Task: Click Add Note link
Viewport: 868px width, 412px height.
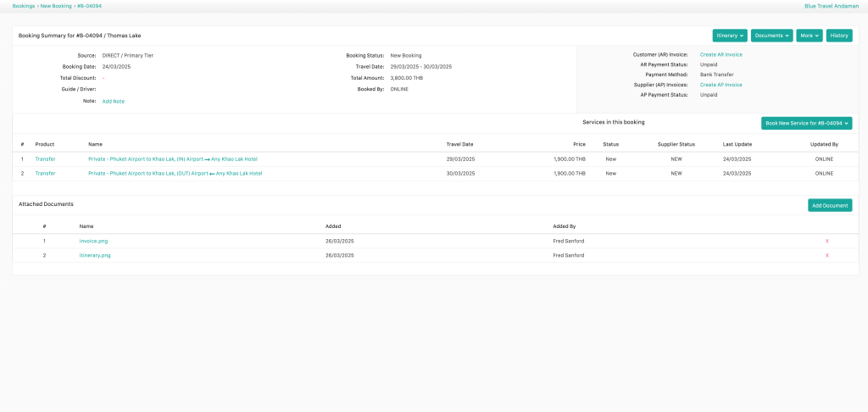Action: click(x=113, y=101)
